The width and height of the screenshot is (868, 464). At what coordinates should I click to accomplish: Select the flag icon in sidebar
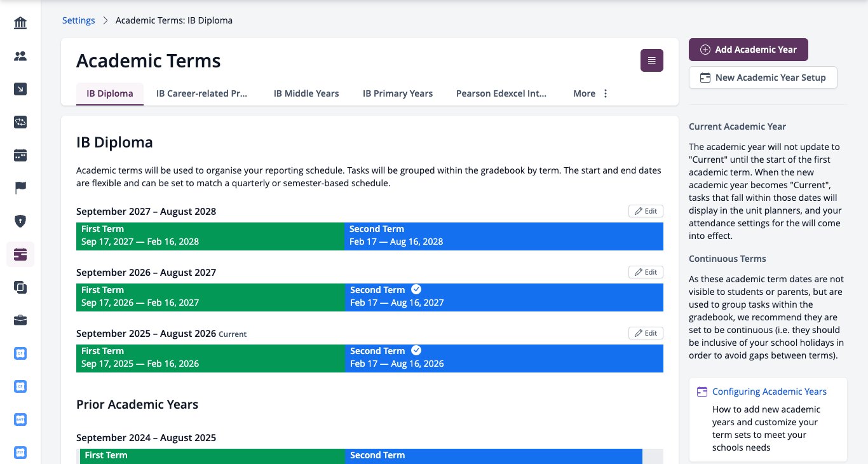(x=20, y=188)
